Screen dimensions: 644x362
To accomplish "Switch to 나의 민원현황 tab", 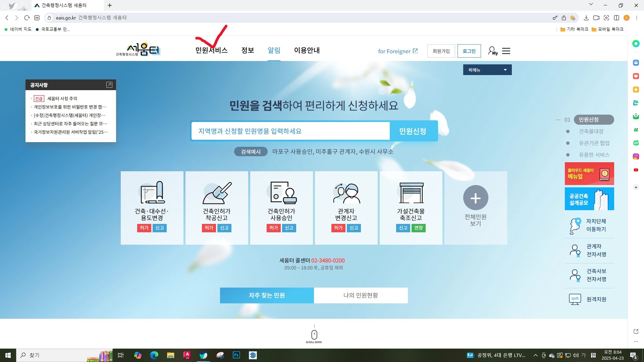I will click(361, 295).
